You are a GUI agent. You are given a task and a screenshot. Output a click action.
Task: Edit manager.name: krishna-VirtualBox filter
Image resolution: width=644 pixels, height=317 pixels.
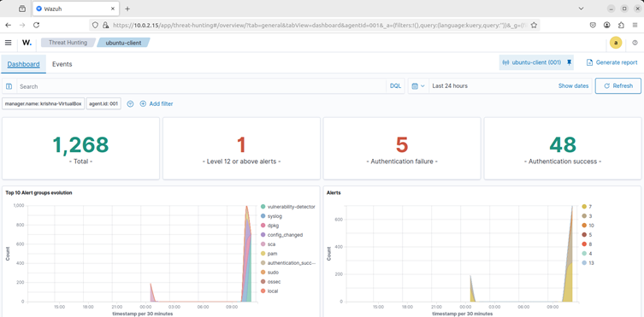(43, 104)
